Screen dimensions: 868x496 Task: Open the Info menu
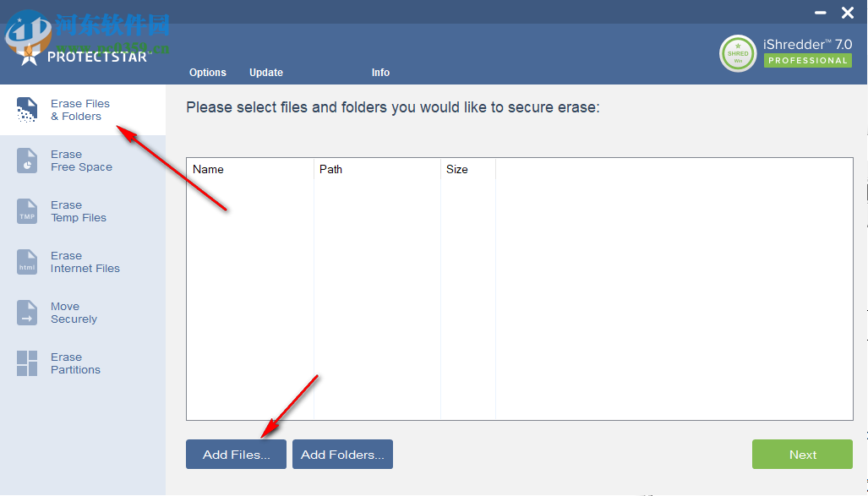tap(380, 73)
